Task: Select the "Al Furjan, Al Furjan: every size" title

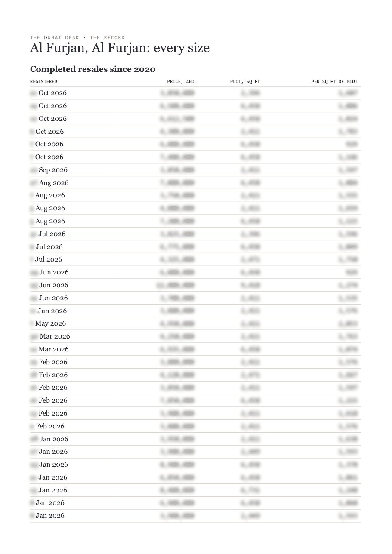Action: (x=120, y=48)
